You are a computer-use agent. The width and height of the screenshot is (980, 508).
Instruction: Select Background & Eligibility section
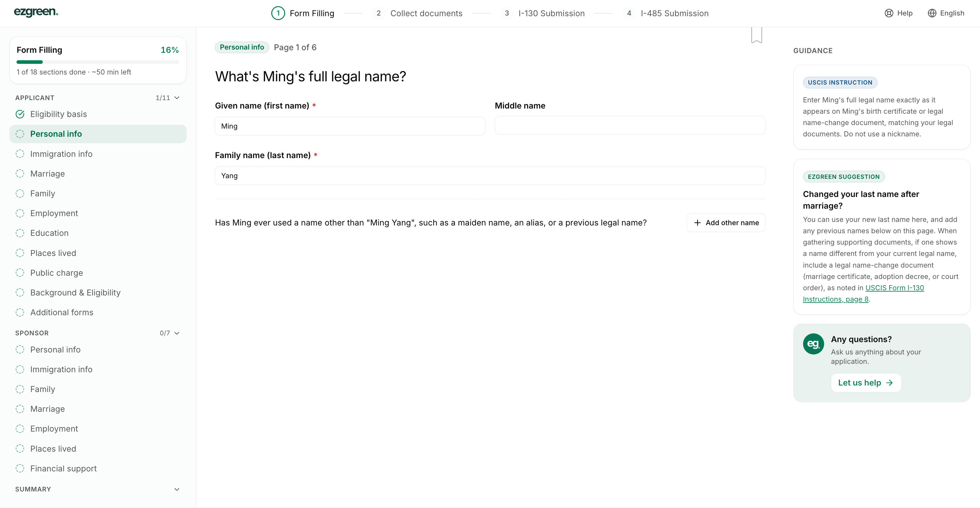coord(98,293)
